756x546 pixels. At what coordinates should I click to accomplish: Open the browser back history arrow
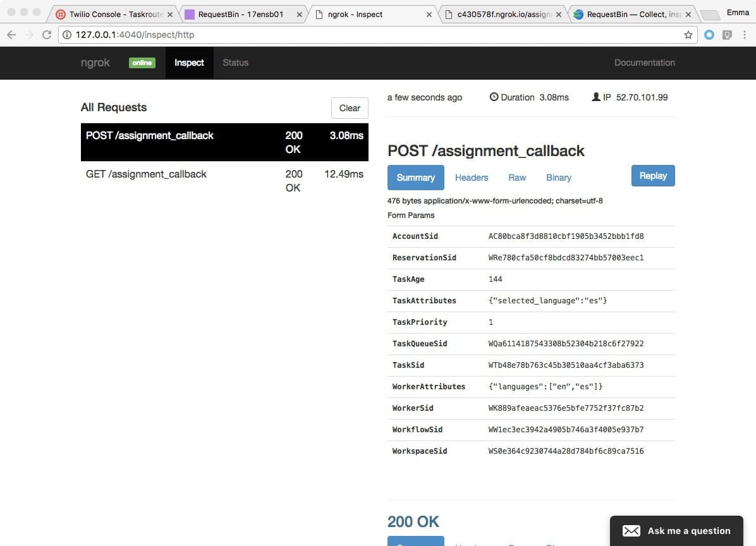11,35
